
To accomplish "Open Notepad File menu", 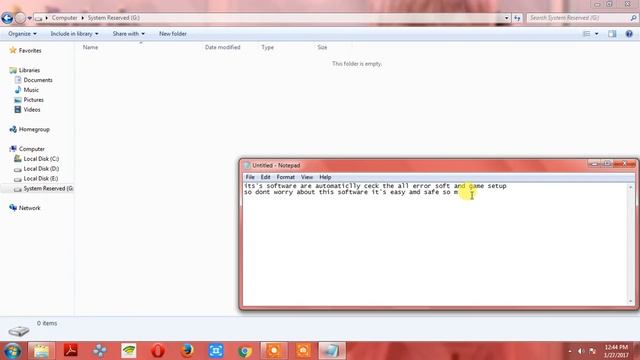I will coord(250,177).
